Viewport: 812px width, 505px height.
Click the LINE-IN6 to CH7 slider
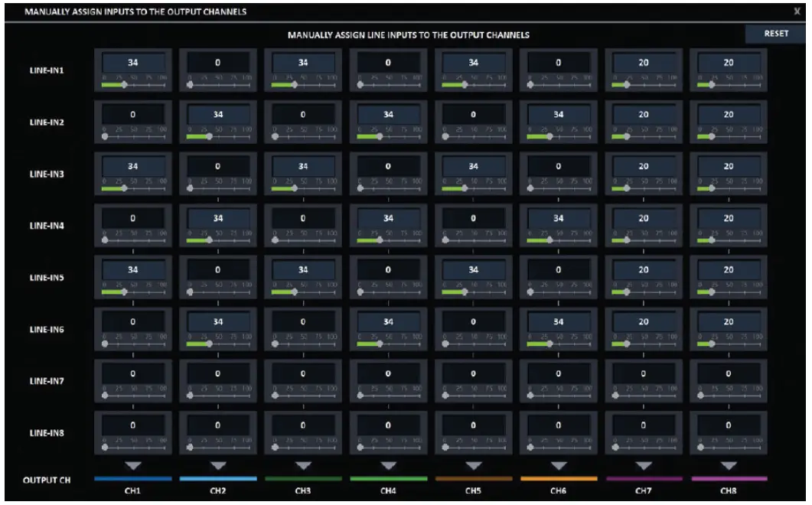point(644,344)
